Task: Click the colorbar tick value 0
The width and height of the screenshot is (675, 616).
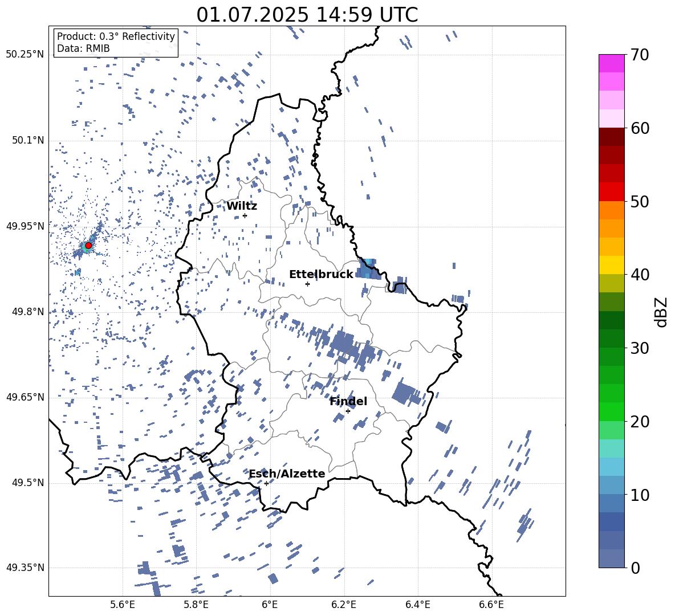Action: coord(635,568)
